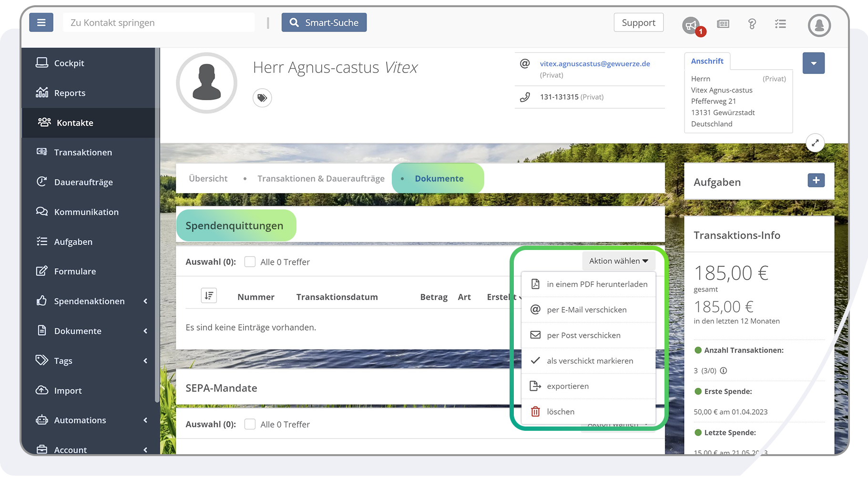Image resolution: width=868 pixels, height=489 pixels.
Task: Click the contact profile picture placeholder
Action: pos(206,83)
